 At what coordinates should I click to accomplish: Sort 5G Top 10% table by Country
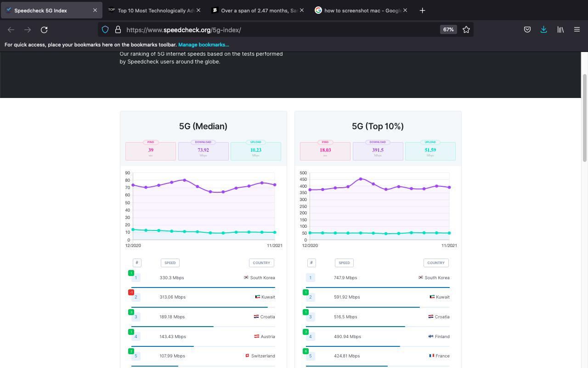point(435,263)
